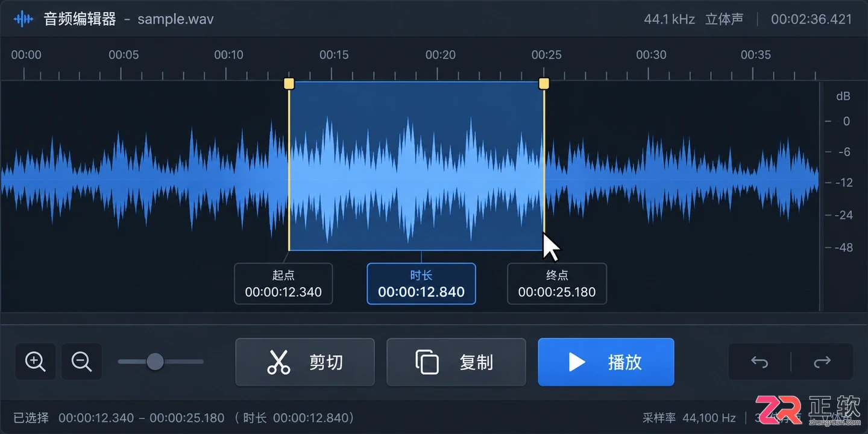Click the 0 dB scale mark

click(847, 121)
